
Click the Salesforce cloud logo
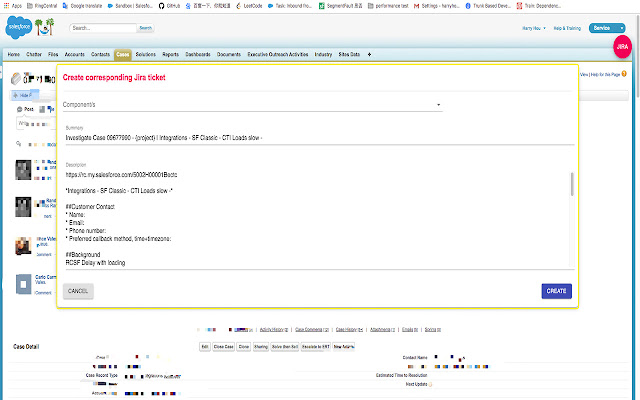(x=19, y=27)
